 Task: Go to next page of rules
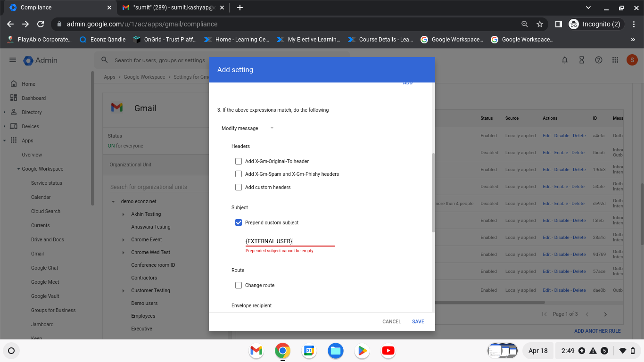pos(605,314)
